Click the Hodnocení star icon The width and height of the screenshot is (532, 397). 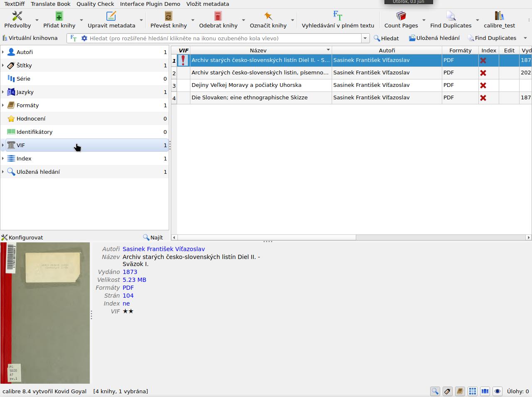click(11, 118)
